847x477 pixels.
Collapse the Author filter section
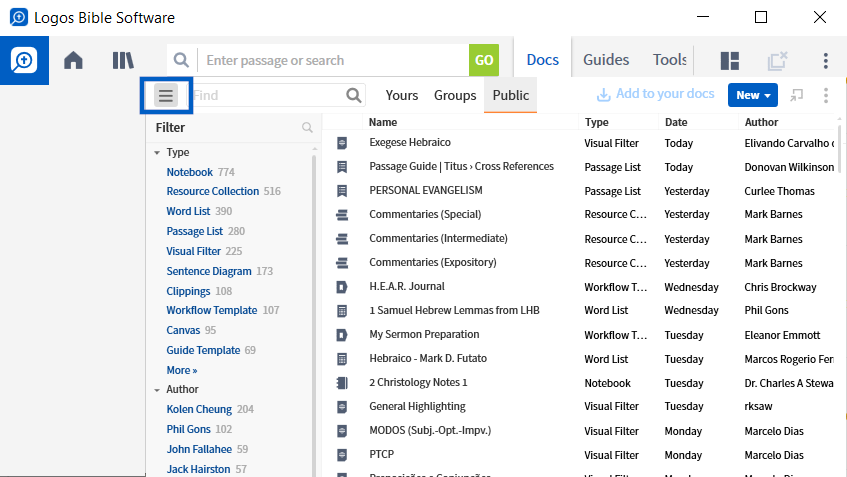pyautogui.click(x=157, y=390)
